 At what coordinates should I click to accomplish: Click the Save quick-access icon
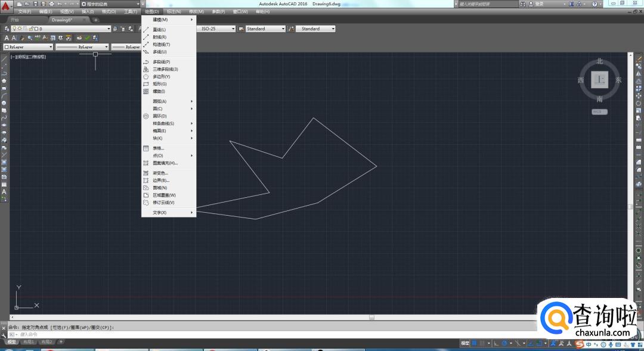(x=35, y=4)
